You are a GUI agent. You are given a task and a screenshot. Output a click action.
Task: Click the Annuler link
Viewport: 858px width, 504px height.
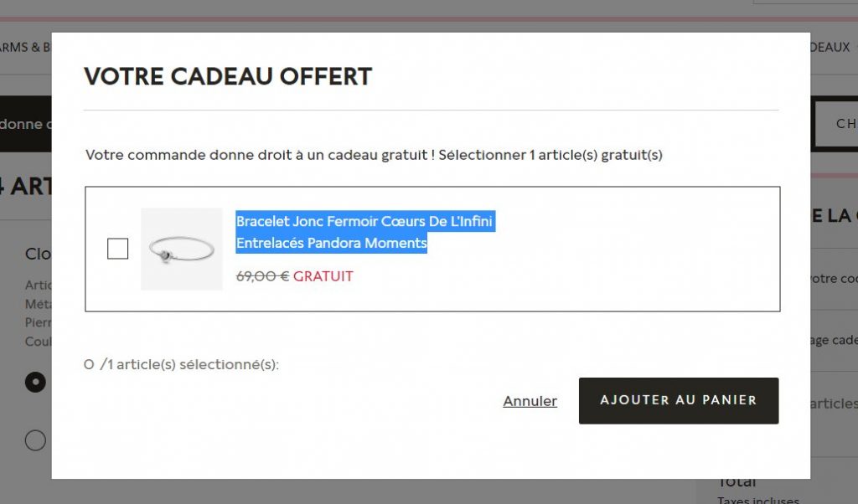coord(530,401)
